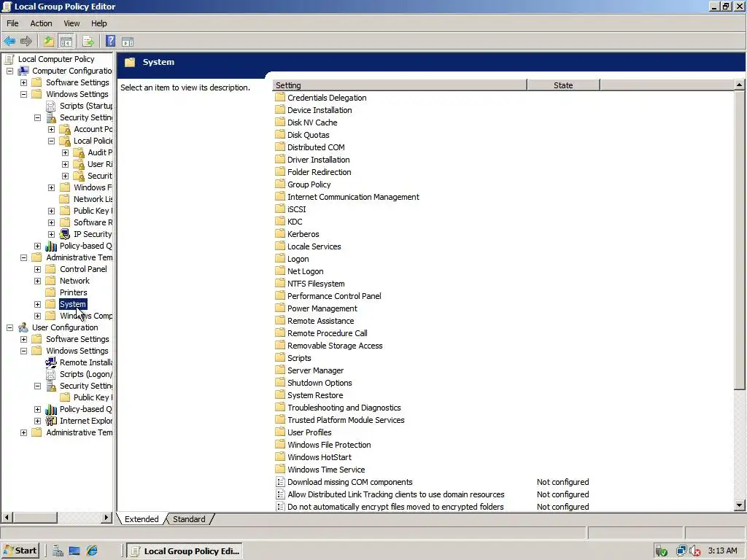Open the Internet Communication Management folder

(x=353, y=197)
